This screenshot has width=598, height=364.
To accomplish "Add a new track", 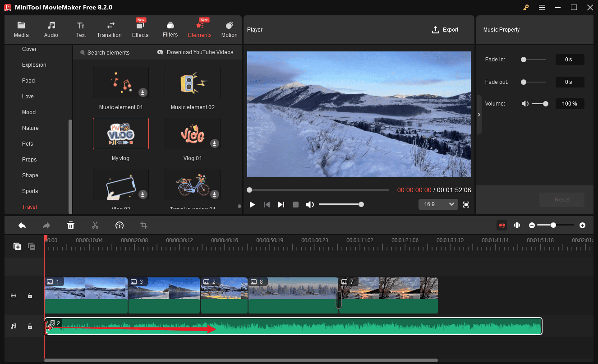I will click(x=17, y=246).
